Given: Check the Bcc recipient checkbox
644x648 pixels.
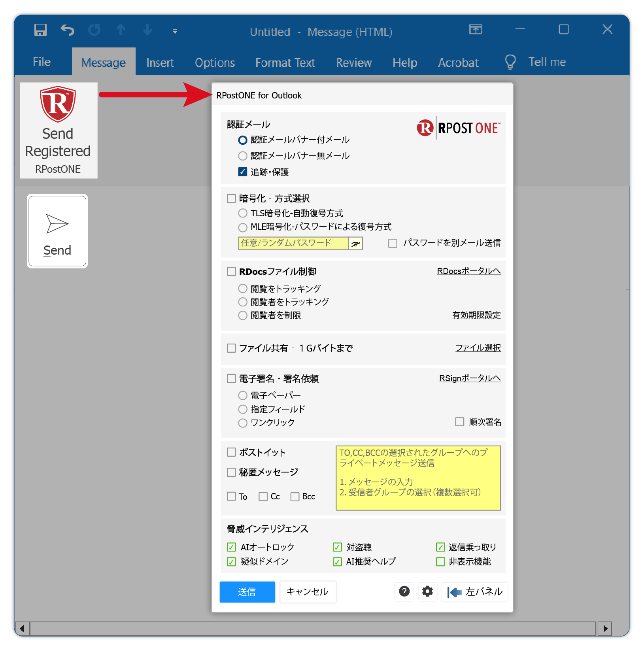Looking at the screenshot, I should [x=295, y=497].
